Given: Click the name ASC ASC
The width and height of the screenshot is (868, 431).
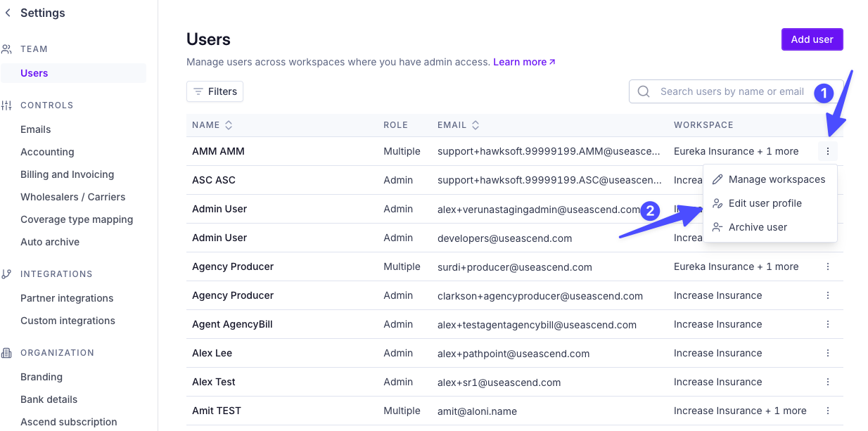Looking at the screenshot, I should (214, 180).
